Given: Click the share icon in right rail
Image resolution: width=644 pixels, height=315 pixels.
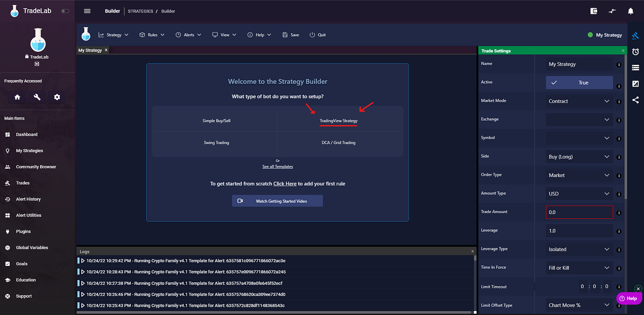Looking at the screenshot, I should click(x=635, y=99).
